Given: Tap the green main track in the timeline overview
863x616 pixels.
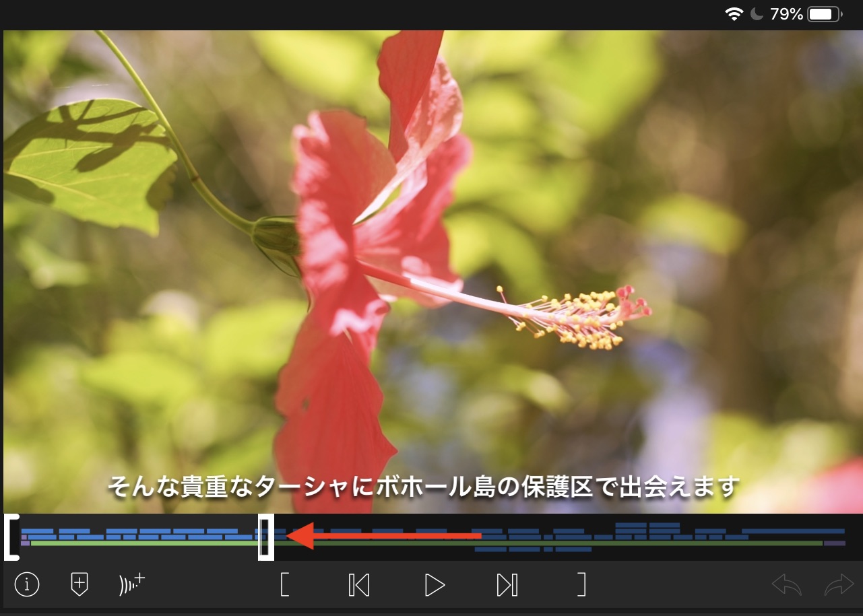Looking at the screenshot, I should click(426, 543).
